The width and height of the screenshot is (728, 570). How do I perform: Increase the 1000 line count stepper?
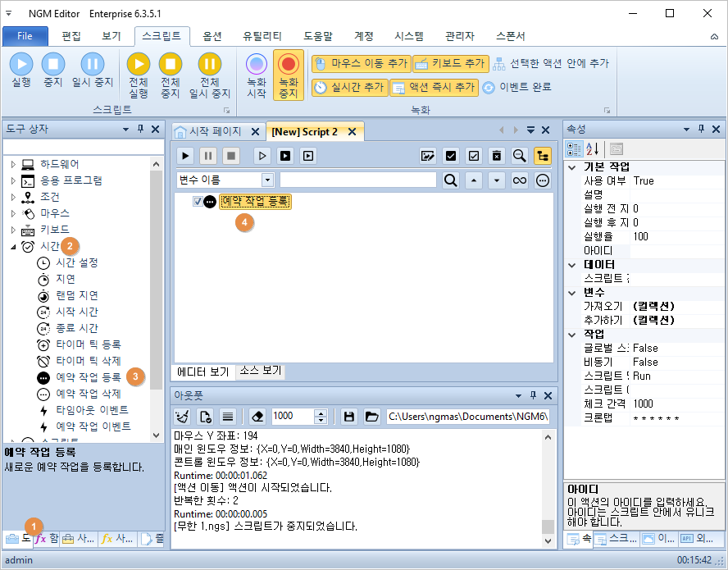[x=321, y=413]
